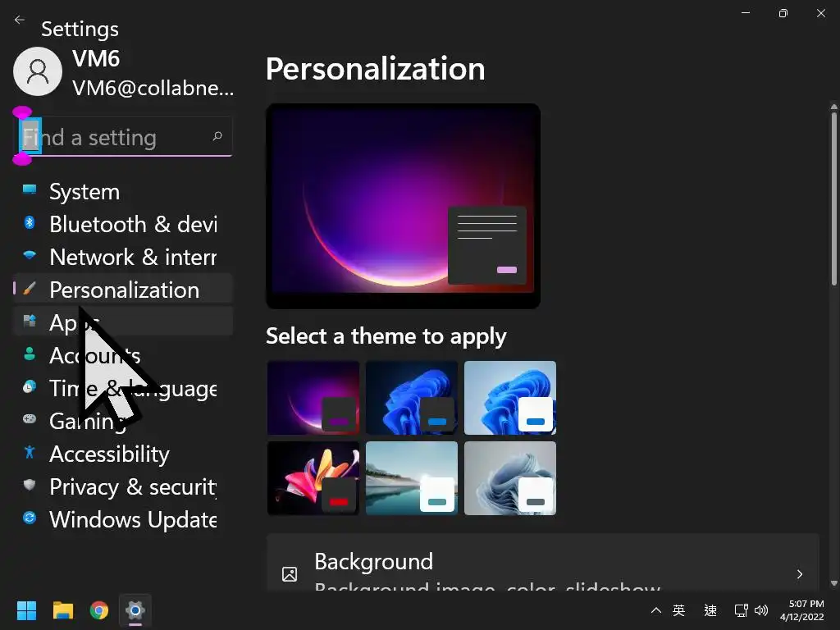Click the Windows Update sync icon

tap(30, 518)
